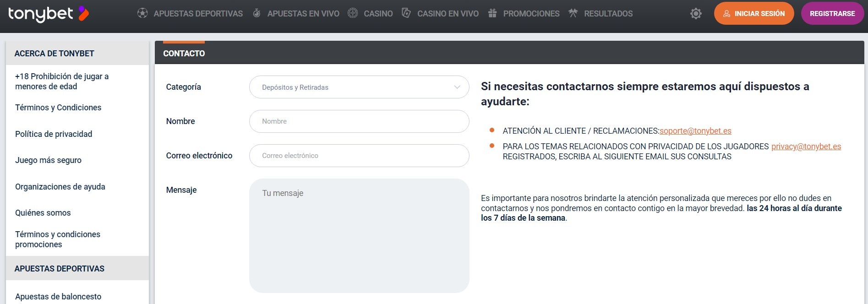Click into the Correo electrónico field
Viewport: 868px width, 304px height.
point(359,156)
